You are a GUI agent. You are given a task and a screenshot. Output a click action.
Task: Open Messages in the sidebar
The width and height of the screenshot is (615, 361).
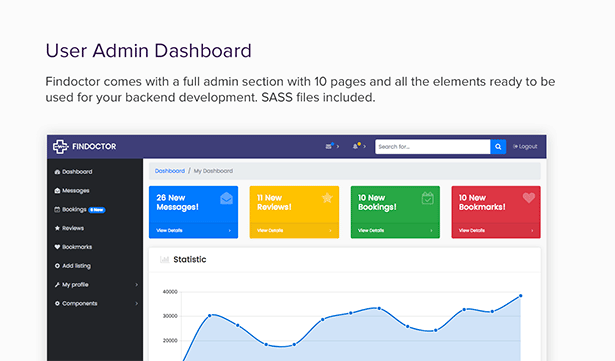click(76, 190)
